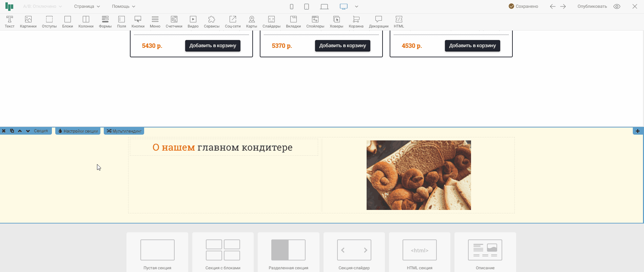Expand the A/B testing dropdown
The width and height of the screenshot is (644, 272).
42,6
